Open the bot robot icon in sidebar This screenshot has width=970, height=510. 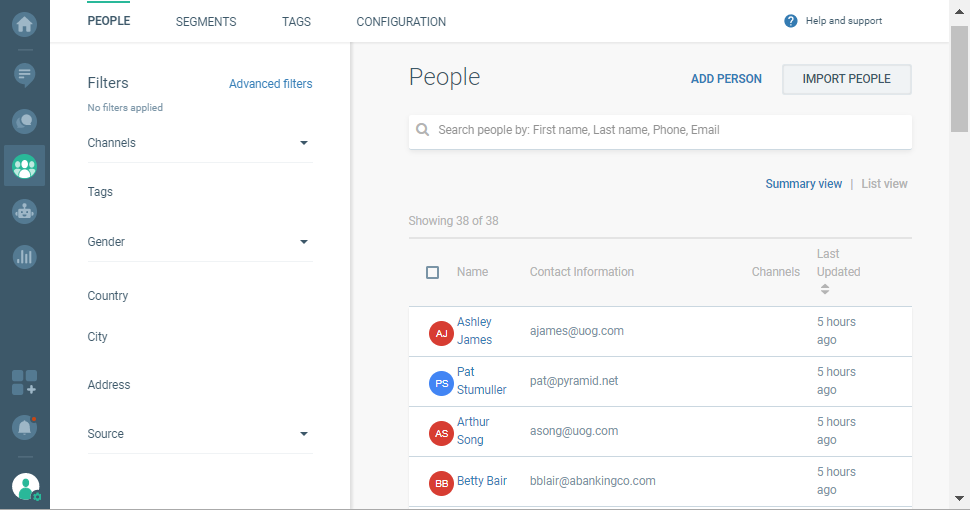point(25,211)
